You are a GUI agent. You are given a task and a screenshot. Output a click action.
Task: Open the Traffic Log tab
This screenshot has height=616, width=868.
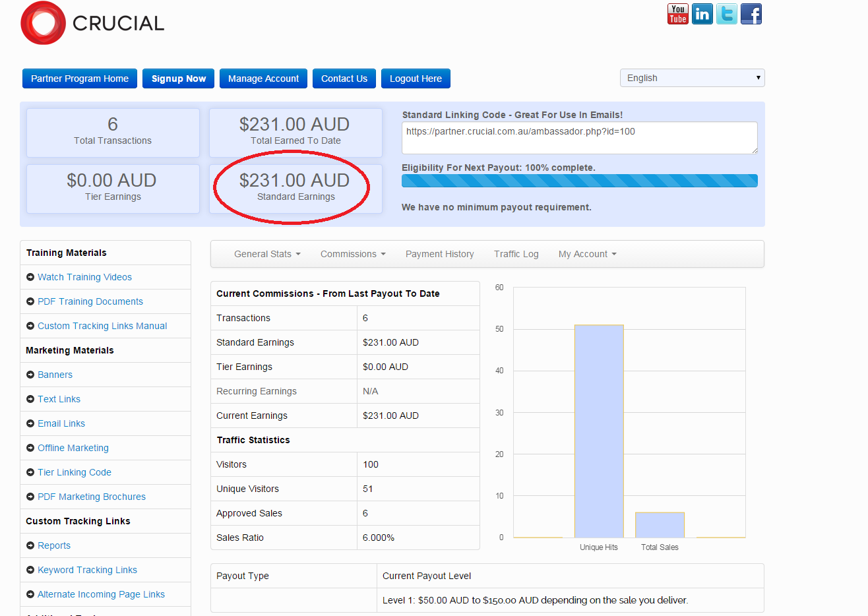click(516, 254)
